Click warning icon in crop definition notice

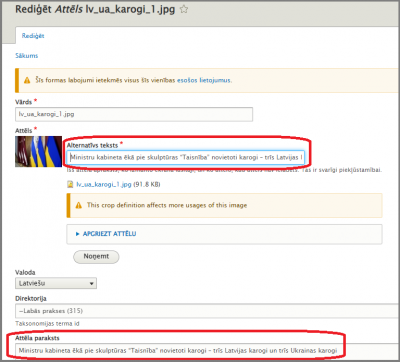pos(79,205)
